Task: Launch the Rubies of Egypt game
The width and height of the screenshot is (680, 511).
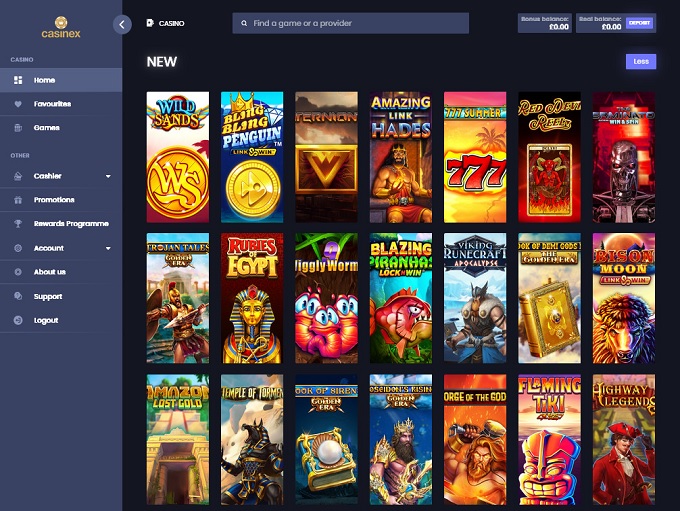Action: (252, 298)
